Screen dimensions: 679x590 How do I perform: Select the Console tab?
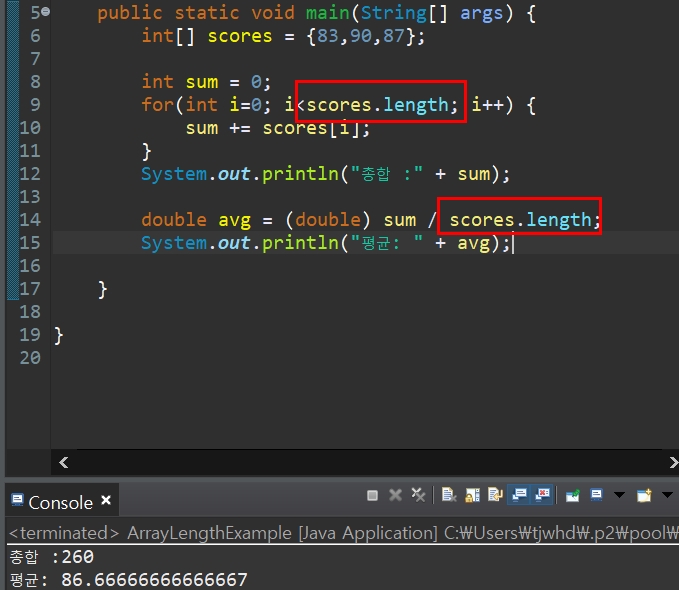pyautogui.click(x=61, y=502)
